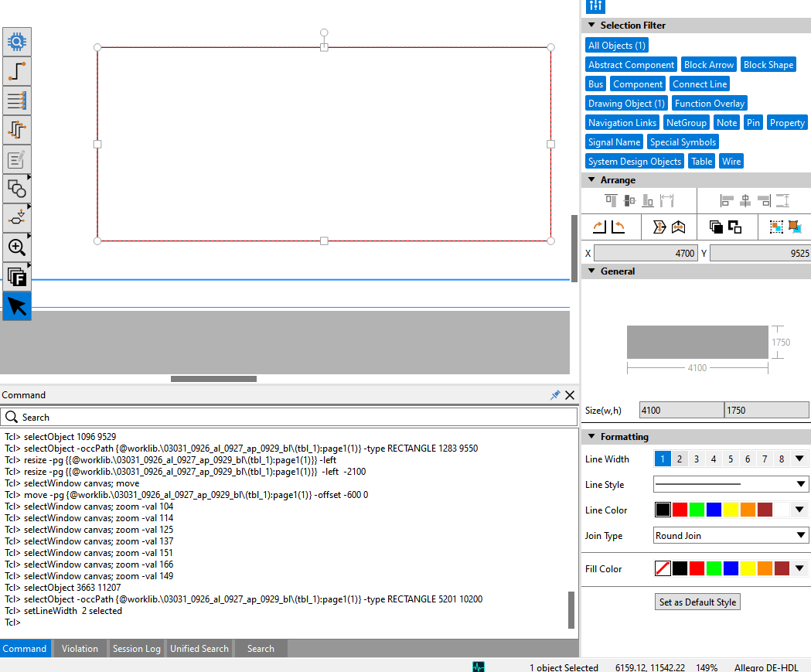The height and width of the screenshot is (672, 811).
Task: Collapse the Selection Filter section
Action: pos(591,26)
